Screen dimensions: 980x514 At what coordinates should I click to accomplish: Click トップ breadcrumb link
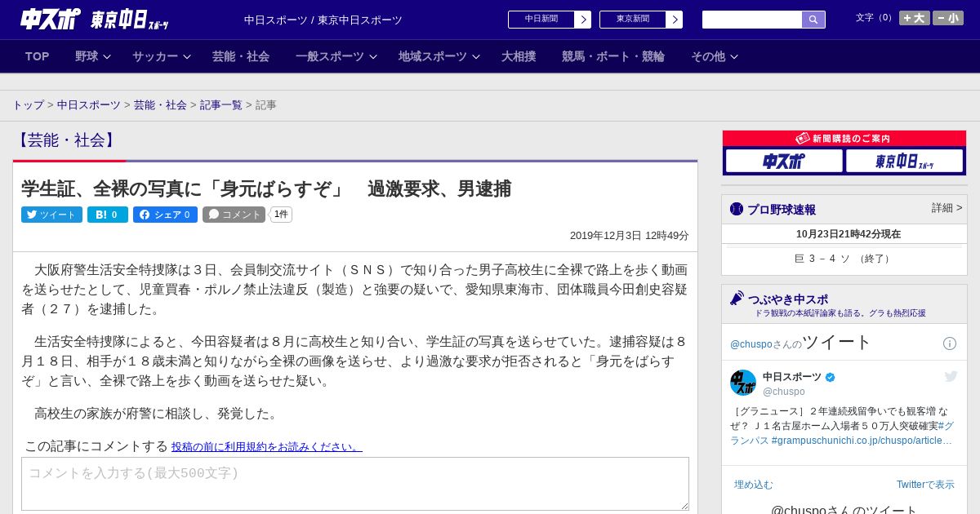click(28, 105)
